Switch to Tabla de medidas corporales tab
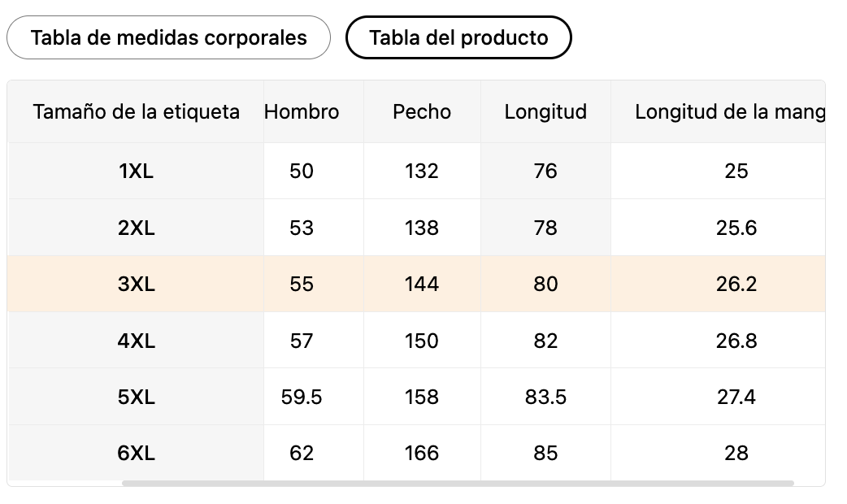Viewport: 847px width, 504px height. 168,37
